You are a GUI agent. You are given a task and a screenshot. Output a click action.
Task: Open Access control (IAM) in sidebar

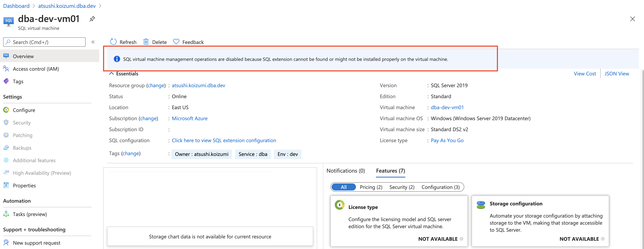(36, 69)
